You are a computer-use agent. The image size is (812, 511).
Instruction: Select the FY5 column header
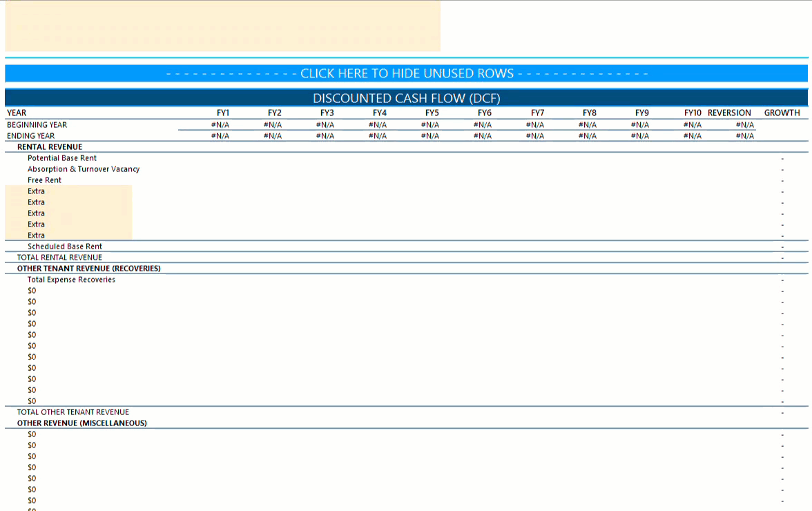pos(432,113)
